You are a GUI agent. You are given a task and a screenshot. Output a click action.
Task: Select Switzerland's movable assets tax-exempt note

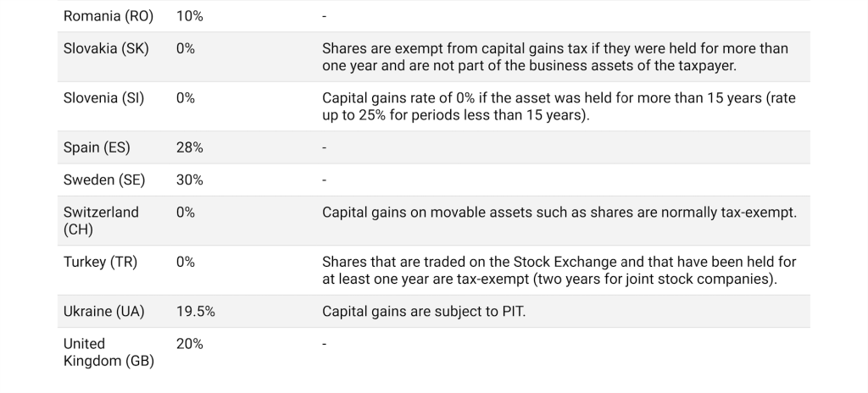click(x=559, y=212)
